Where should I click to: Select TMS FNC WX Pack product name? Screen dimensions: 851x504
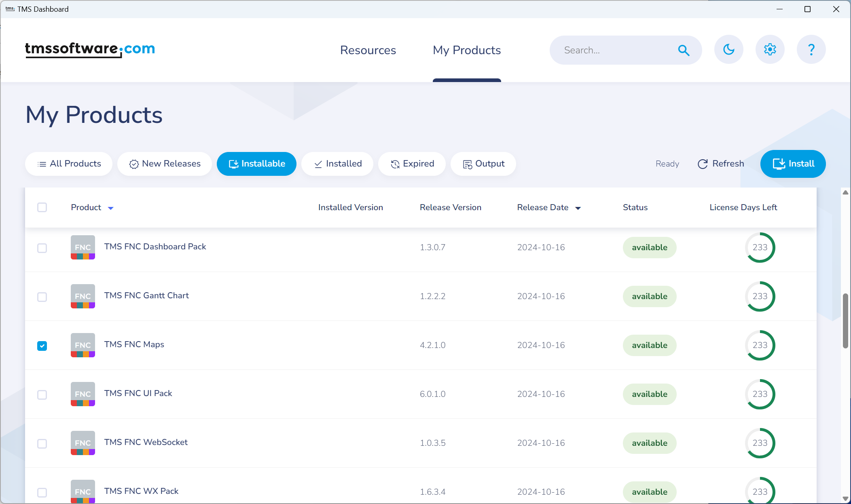pos(141,491)
